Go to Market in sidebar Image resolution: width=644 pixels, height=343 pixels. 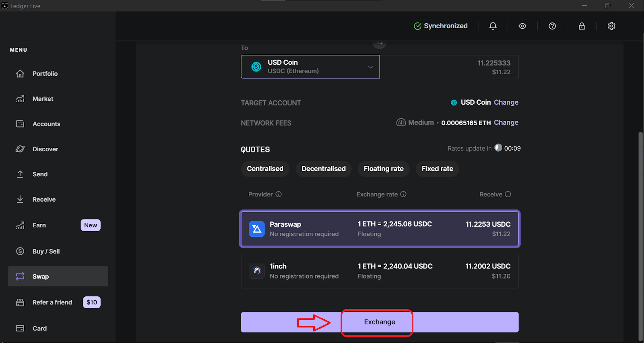click(x=58, y=99)
